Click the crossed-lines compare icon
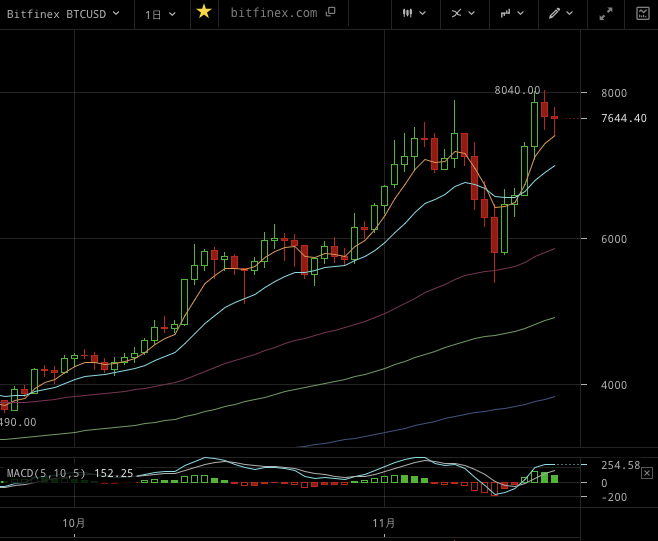 pos(456,13)
